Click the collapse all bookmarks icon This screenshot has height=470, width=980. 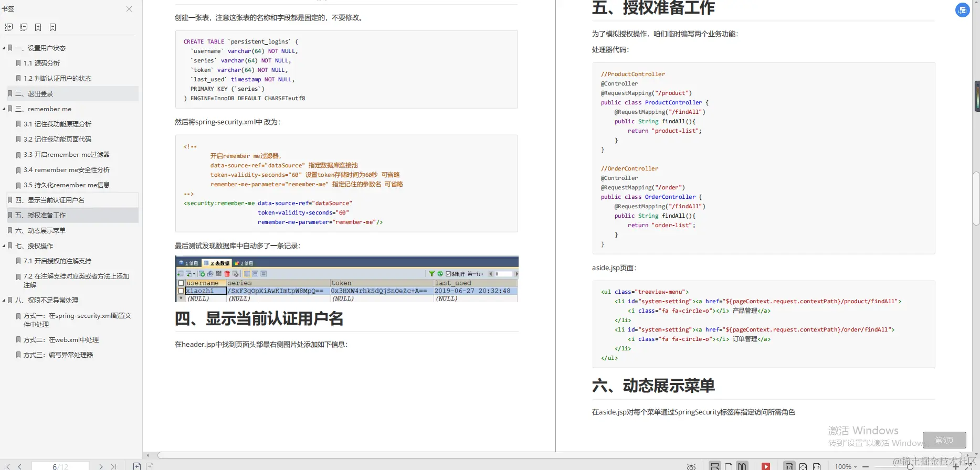pos(24,27)
